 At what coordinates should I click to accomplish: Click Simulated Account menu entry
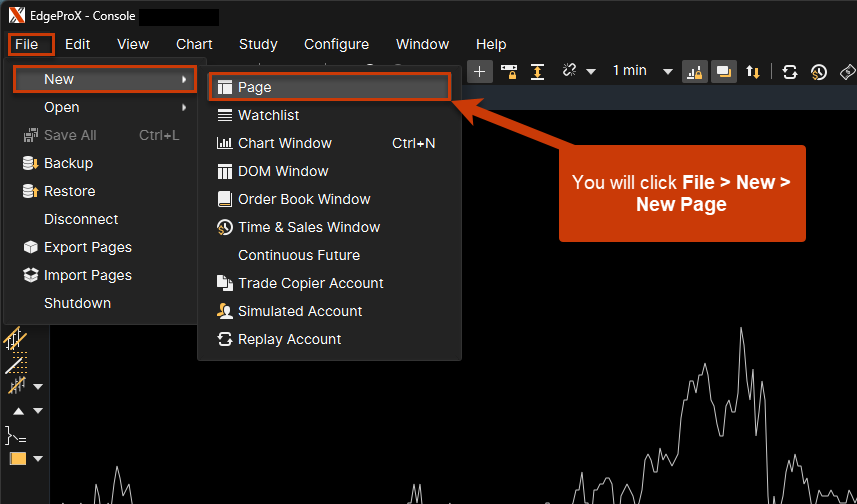tap(300, 311)
